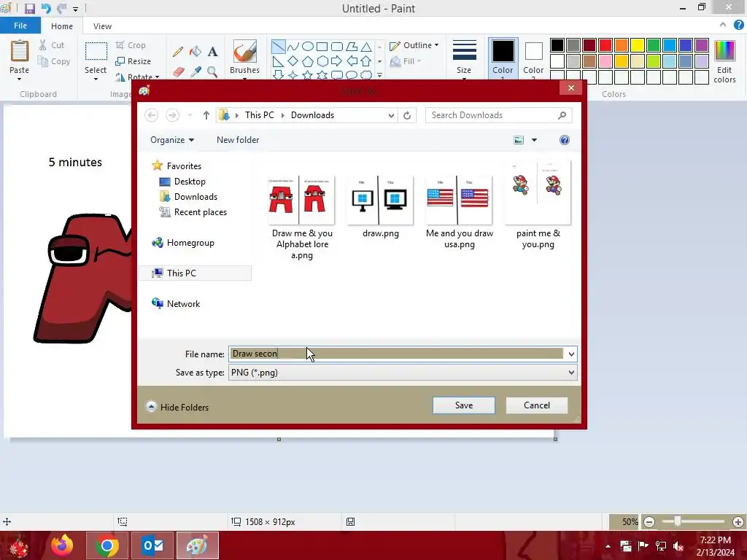Open Google Chrome from the taskbar
Image resolution: width=747 pixels, height=560 pixels.
(107, 545)
